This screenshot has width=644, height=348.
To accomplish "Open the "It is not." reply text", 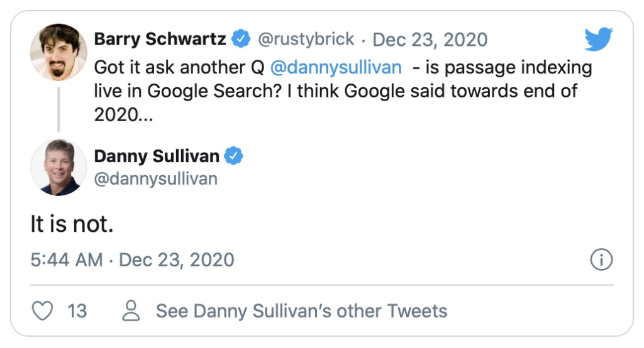I will [x=72, y=224].
